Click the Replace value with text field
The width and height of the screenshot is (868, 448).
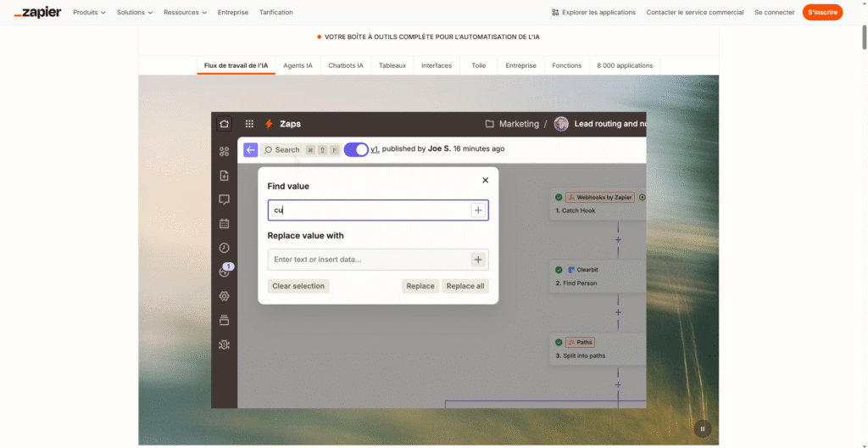368,260
